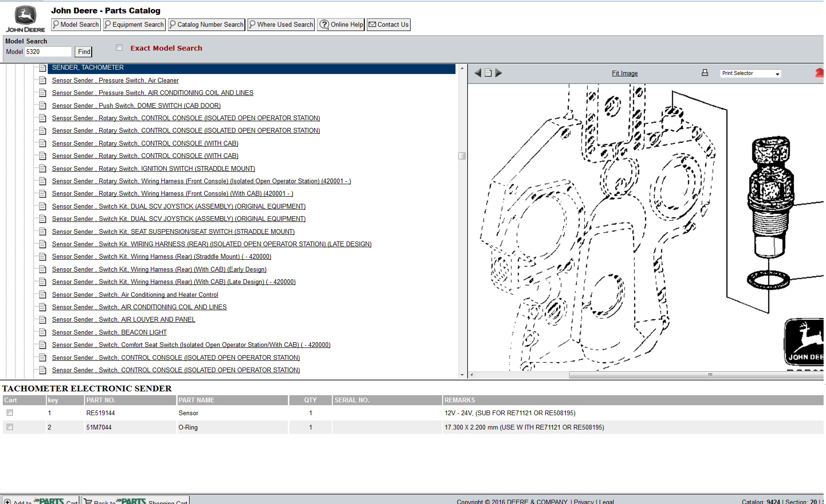Click the Contact Us button
Viewport: 826px width, 504px height.
tap(389, 25)
